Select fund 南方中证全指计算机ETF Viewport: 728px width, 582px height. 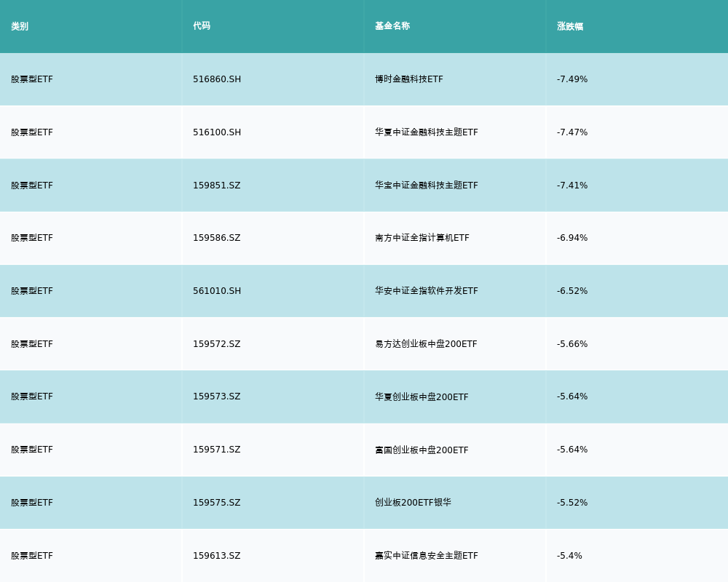422,238
